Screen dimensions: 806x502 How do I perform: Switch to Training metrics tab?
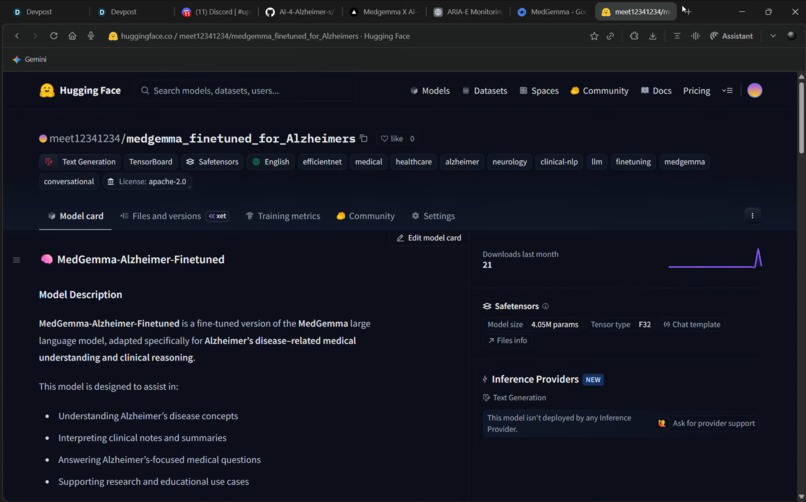(283, 216)
